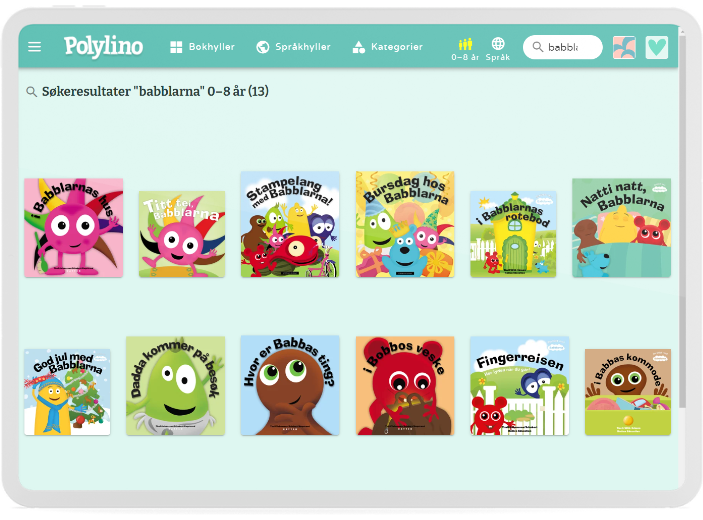Screen dimensions: 703x520
Task: Select Titt tei, Babblarna book cover
Action: point(181,234)
